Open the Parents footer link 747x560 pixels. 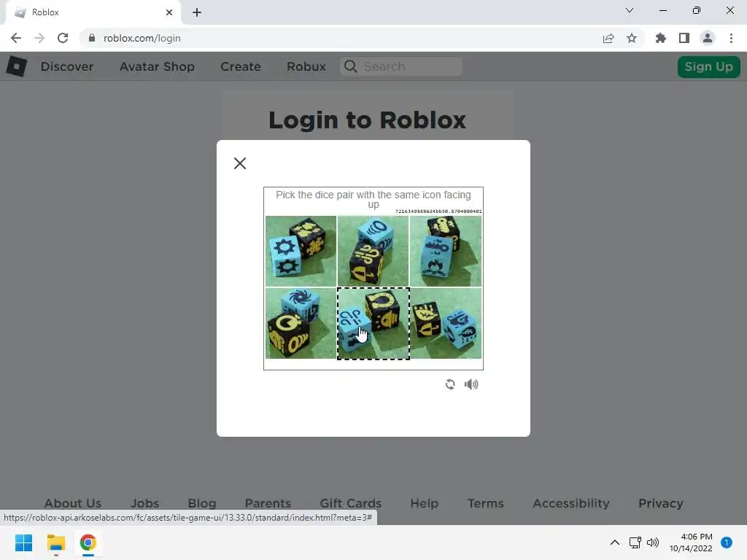268,503
